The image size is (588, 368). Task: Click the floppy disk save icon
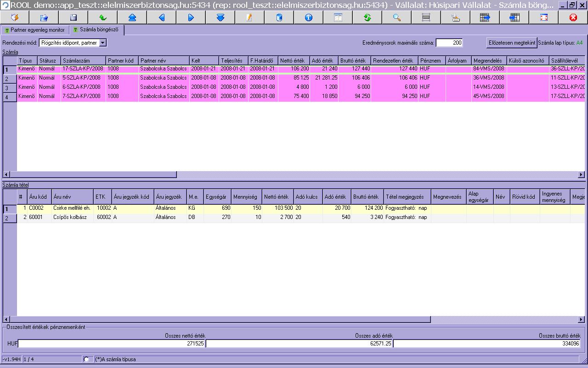(x=73, y=17)
